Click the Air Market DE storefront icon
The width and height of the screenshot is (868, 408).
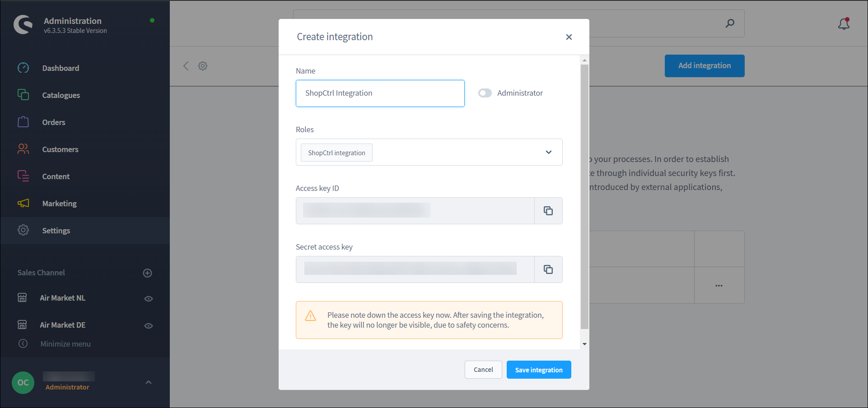22,325
